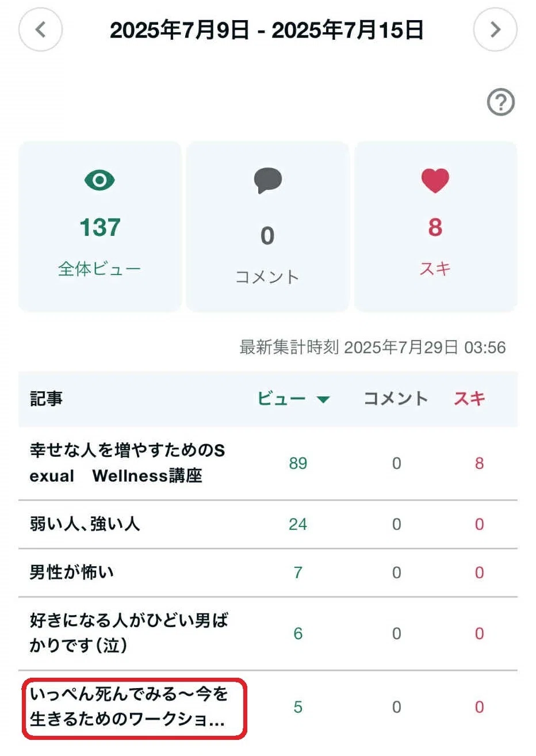This screenshot has height=756, width=536.
Task: Go to previous week with left chevron
Action: [40, 29]
